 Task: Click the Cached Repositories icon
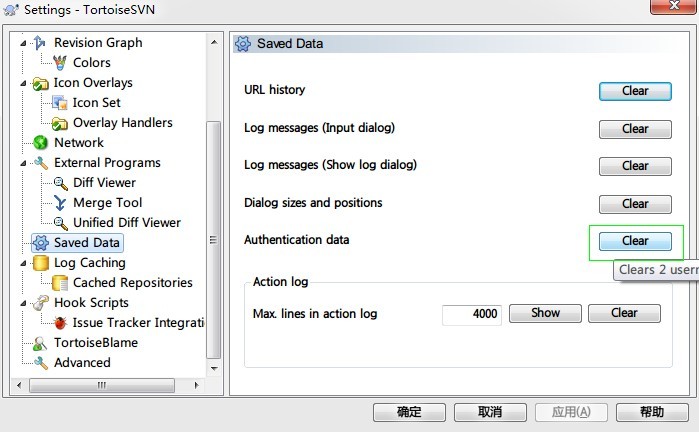(x=60, y=283)
